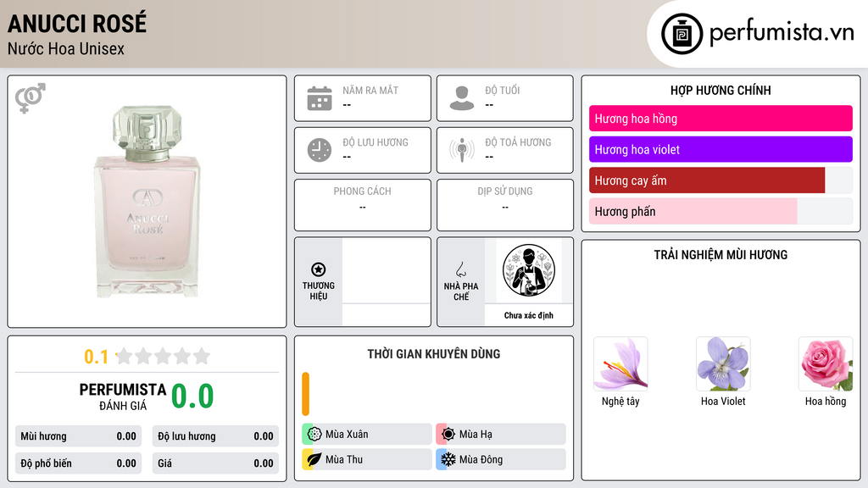This screenshot has width=868, height=488.
Task: Click the Mùa Thu season label
Action: click(x=344, y=459)
